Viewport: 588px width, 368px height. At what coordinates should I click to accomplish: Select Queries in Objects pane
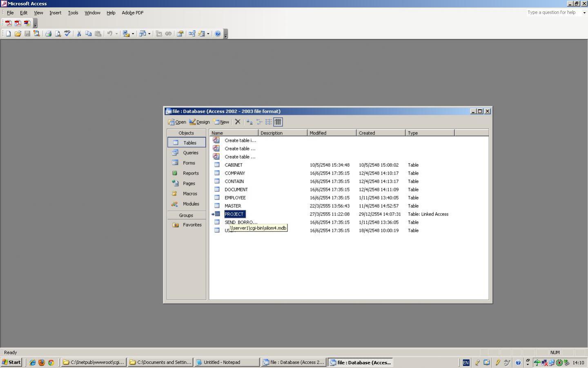[187, 153]
